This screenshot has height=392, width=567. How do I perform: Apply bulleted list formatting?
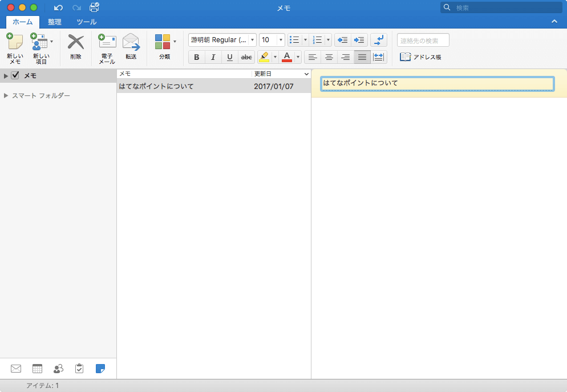[x=295, y=40]
